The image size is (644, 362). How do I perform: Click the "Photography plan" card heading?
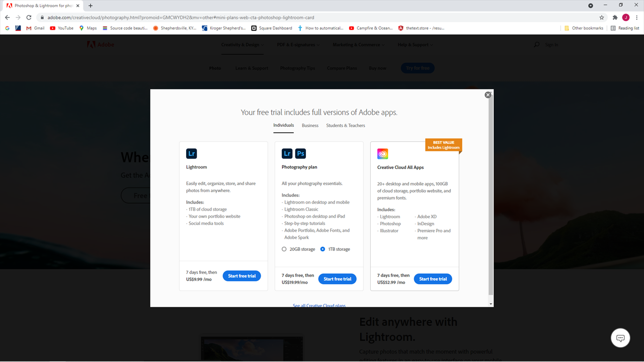pyautogui.click(x=299, y=167)
